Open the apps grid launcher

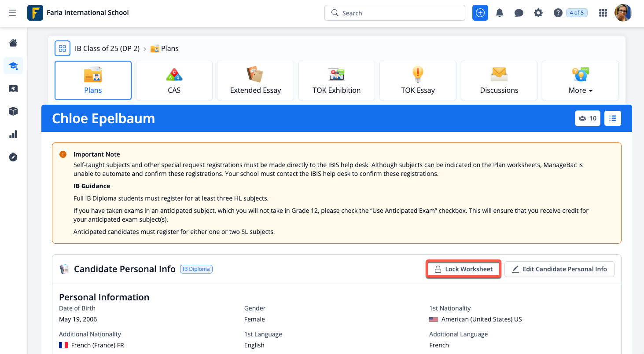coord(603,13)
